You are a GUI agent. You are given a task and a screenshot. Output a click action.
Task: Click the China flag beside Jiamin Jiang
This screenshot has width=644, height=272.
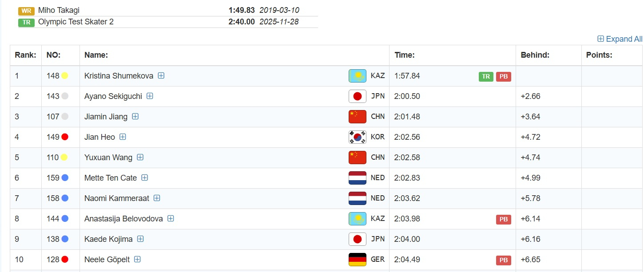(x=357, y=117)
